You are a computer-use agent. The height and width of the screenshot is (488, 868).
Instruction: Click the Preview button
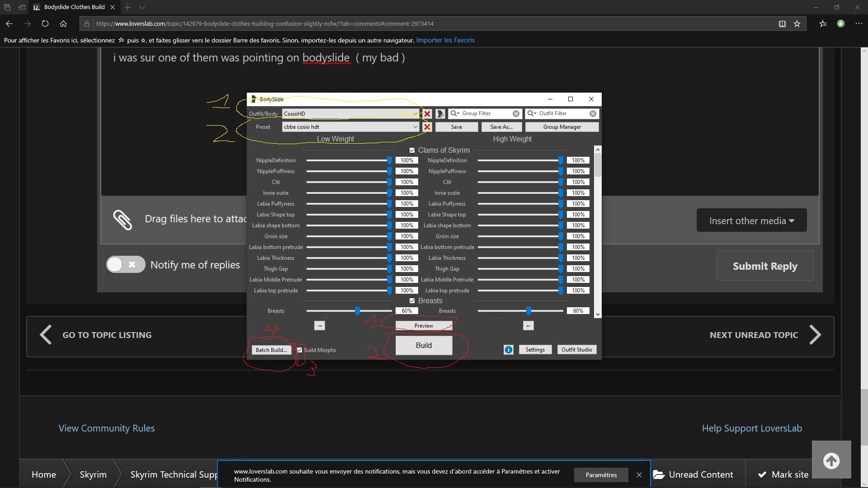coord(424,326)
